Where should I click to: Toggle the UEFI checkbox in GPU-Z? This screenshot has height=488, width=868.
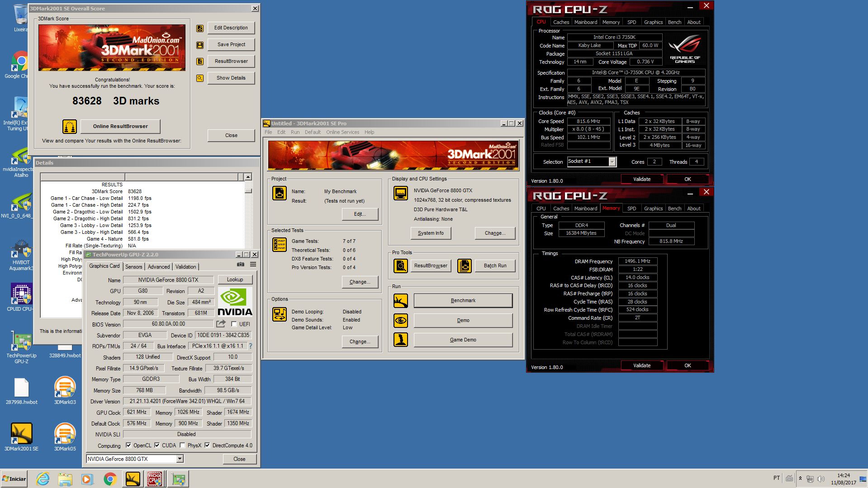coord(234,324)
